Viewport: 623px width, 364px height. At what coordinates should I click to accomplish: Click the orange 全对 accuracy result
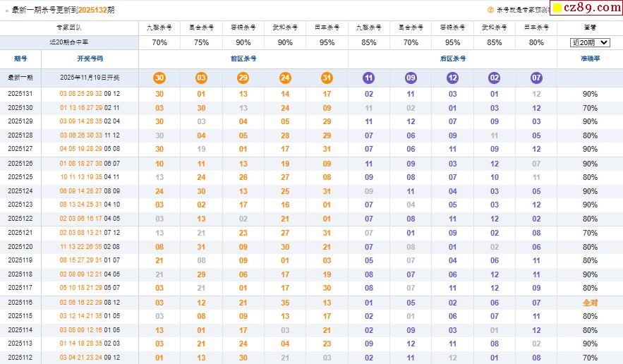(x=590, y=303)
